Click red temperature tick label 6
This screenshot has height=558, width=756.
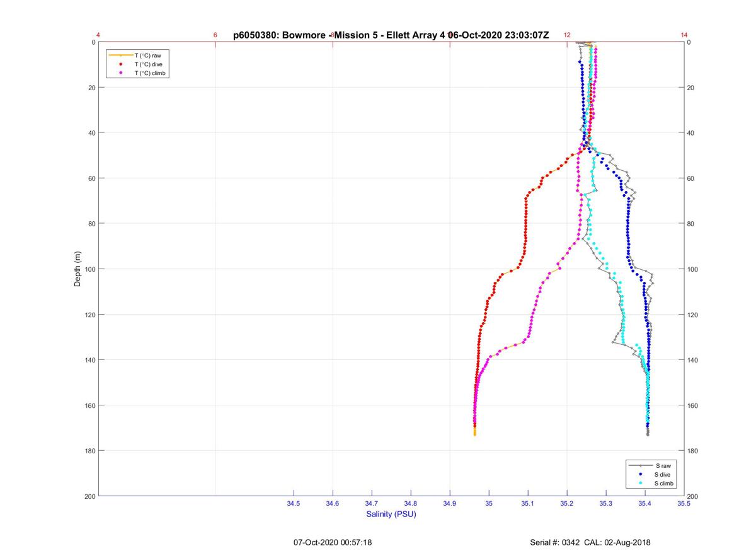tap(215, 35)
